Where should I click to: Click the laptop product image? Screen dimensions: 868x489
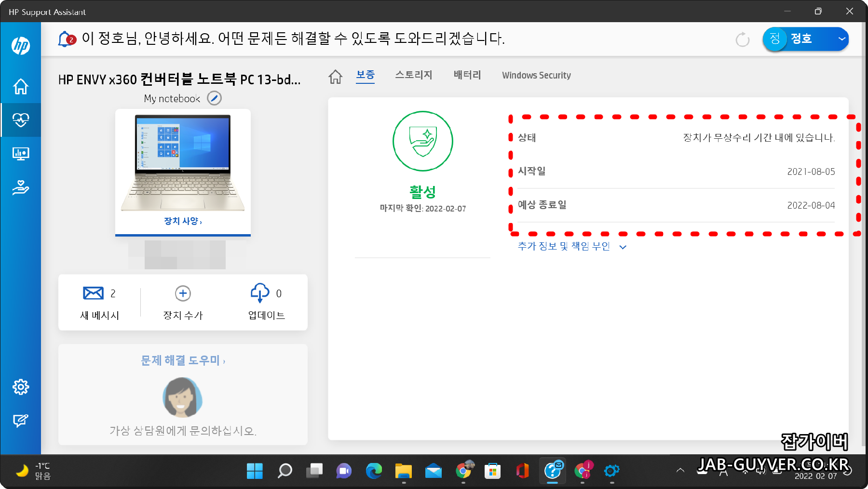183,162
